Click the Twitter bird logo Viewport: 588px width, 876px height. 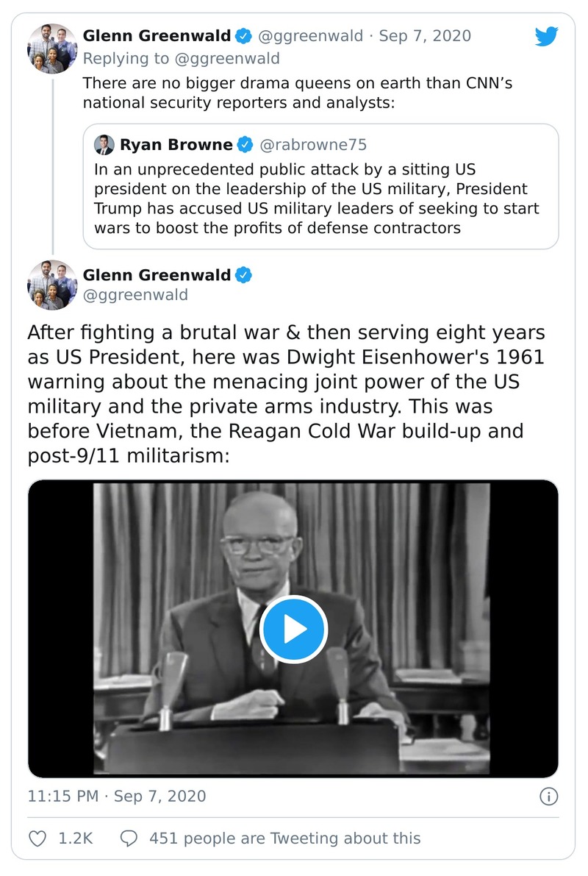click(x=546, y=37)
